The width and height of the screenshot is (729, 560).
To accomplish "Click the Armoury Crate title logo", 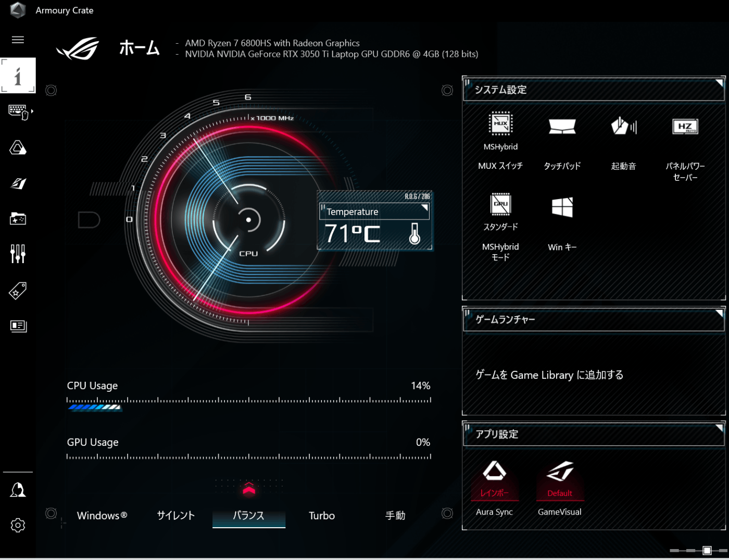I will click(x=18, y=10).
